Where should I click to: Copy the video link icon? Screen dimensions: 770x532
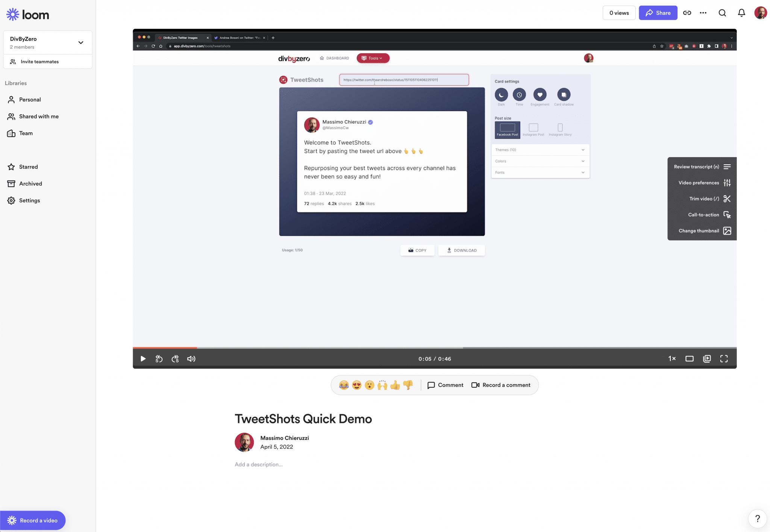tap(687, 13)
